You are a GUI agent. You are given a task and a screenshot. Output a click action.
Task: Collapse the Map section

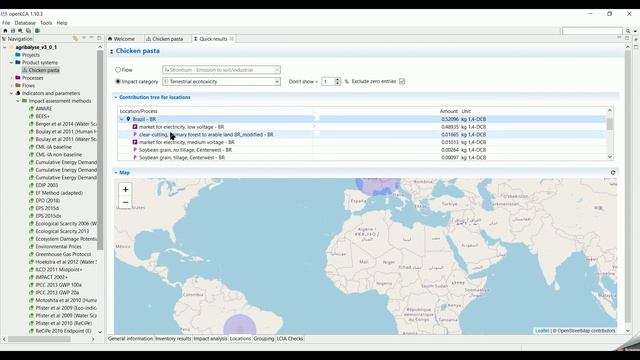click(x=116, y=173)
